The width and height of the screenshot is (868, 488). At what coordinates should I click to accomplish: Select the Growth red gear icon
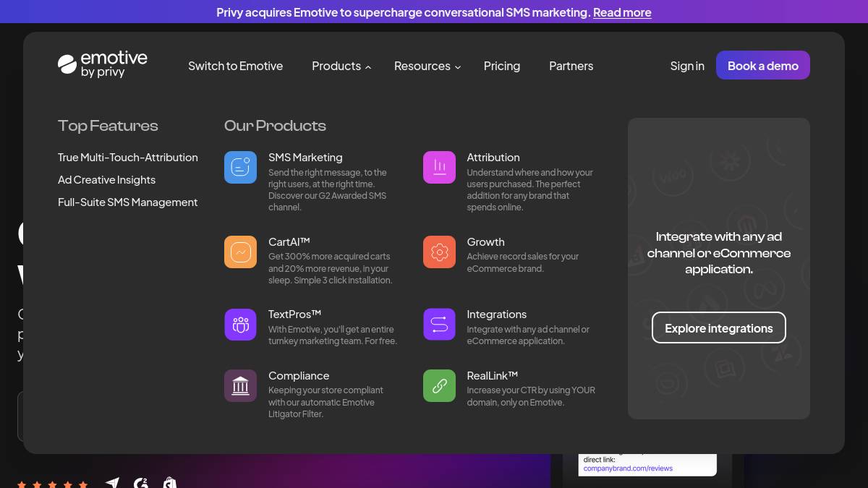(439, 252)
